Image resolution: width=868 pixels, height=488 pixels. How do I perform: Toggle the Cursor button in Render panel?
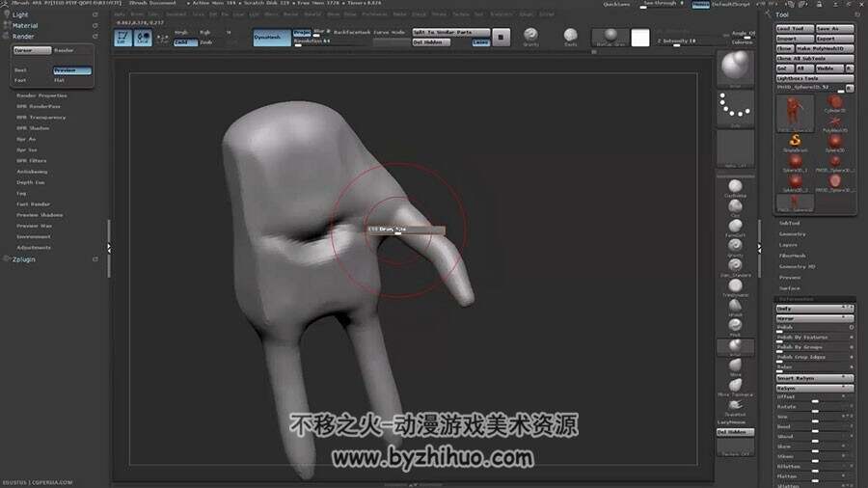coord(32,50)
